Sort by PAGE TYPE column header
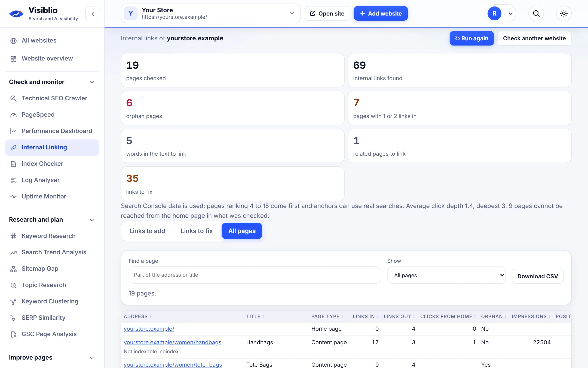The height and width of the screenshot is (368, 588). (x=327, y=316)
